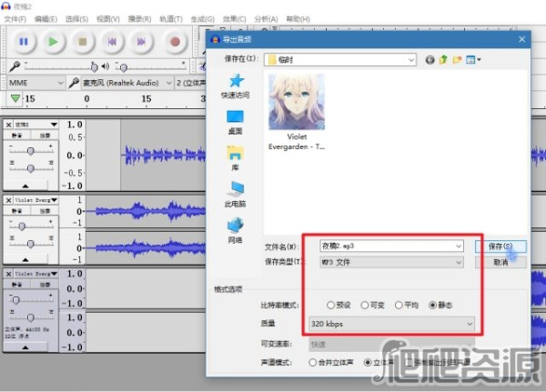546x392 pixels.
Task: Click the 文件名 file name field
Action: point(391,246)
